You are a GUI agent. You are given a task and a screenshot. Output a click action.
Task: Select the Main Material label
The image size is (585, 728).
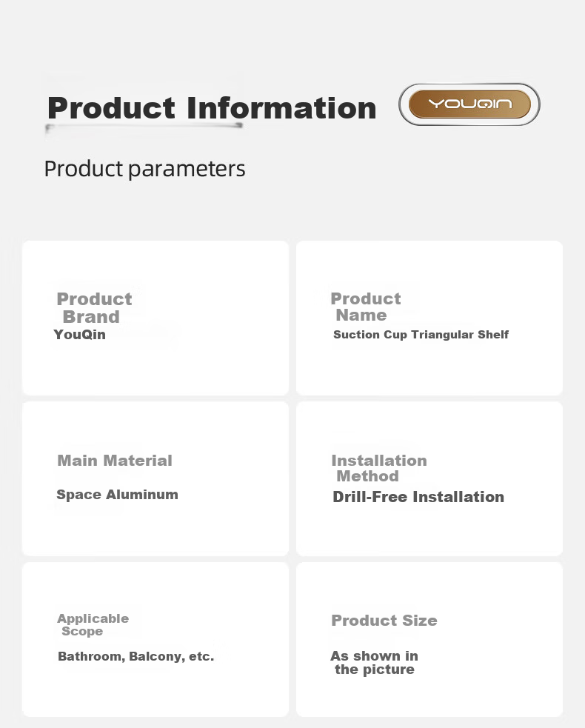point(115,460)
